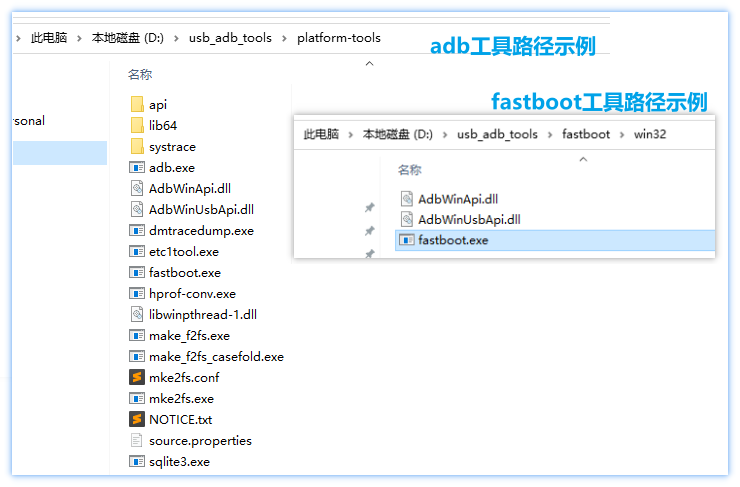Click the source.properties document icon
Viewport: 740px width, 487px height.
pos(137,440)
